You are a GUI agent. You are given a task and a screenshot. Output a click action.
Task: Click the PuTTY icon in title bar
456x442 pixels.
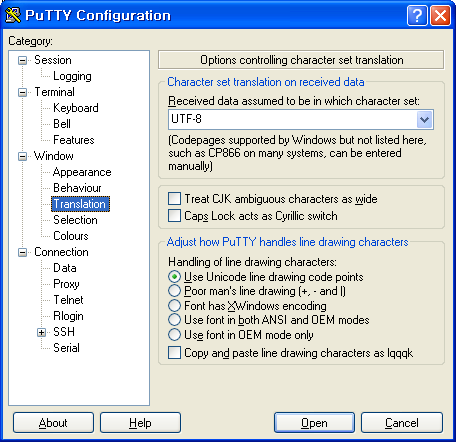(13, 15)
